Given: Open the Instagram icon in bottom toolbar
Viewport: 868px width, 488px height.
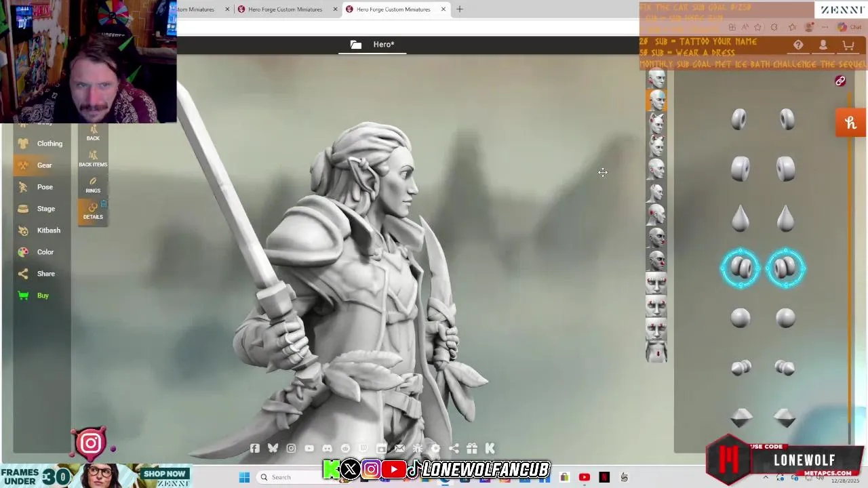Looking at the screenshot, I should click(x=291, y=449).
